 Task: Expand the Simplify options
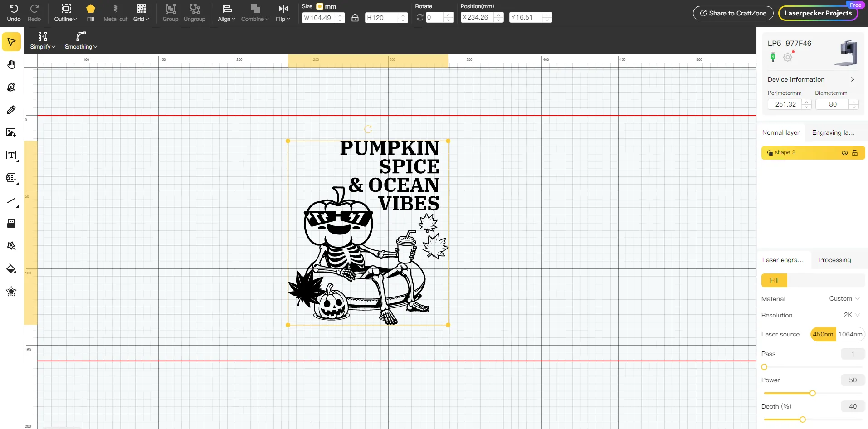click(x=43, y=40)
